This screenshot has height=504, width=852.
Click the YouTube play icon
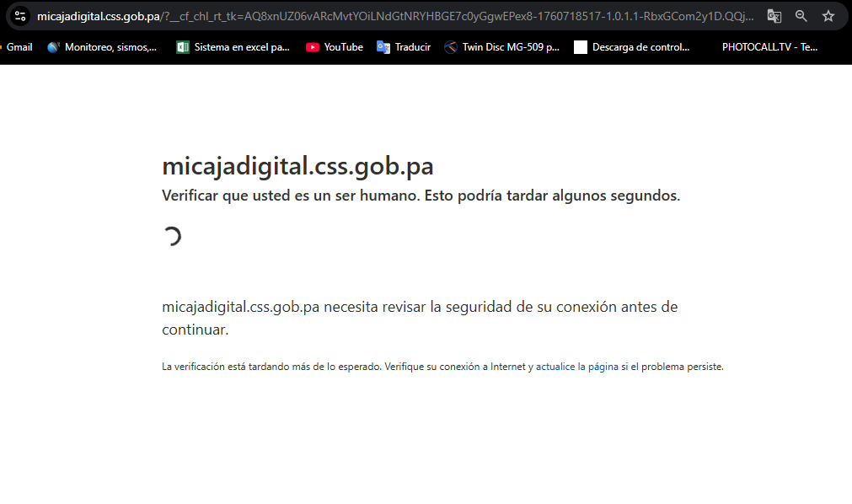312,47
